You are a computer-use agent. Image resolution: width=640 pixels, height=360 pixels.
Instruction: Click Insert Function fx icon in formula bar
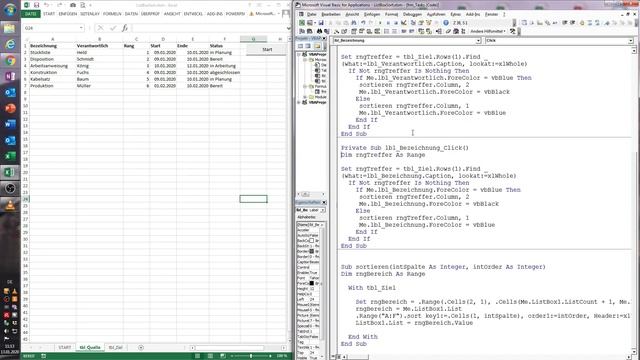(x=125, y=28)
